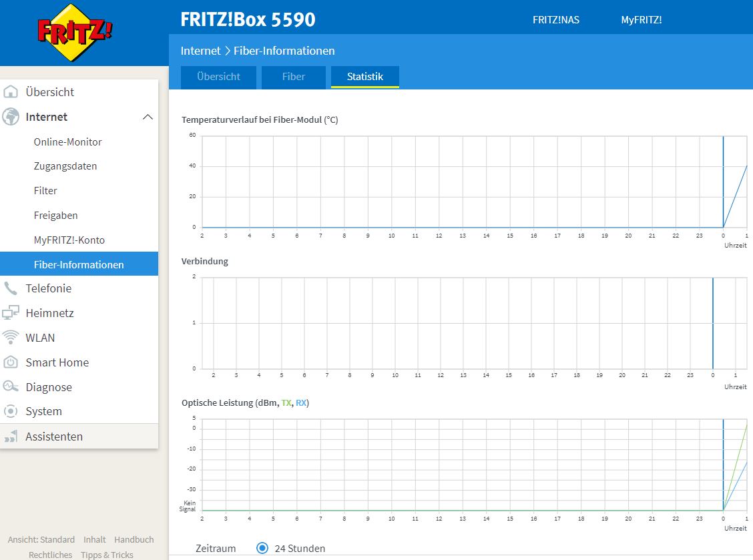Open the System menu
753x560 pixels.
43,411
